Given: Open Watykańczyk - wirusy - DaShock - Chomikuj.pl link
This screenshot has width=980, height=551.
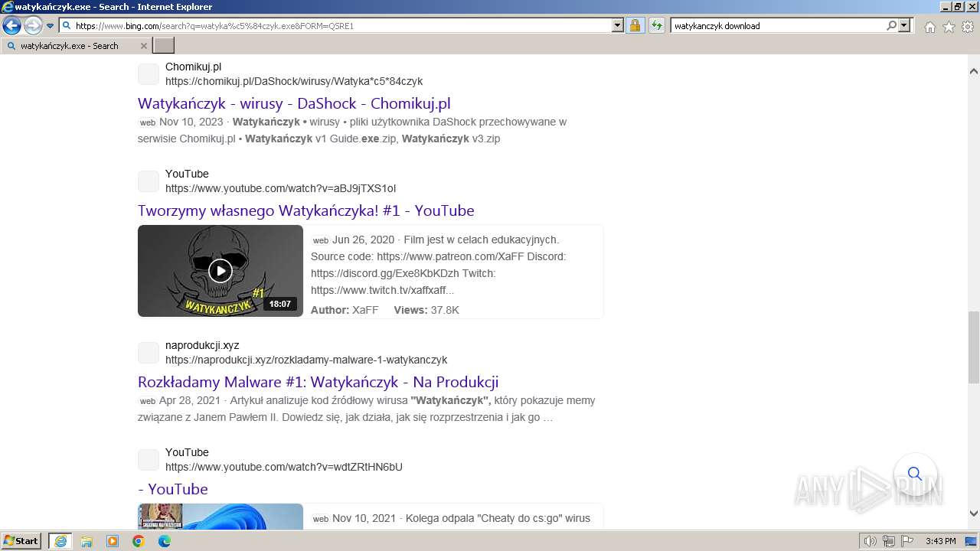Looking at the screenshot, I should [x=294, y=103].
